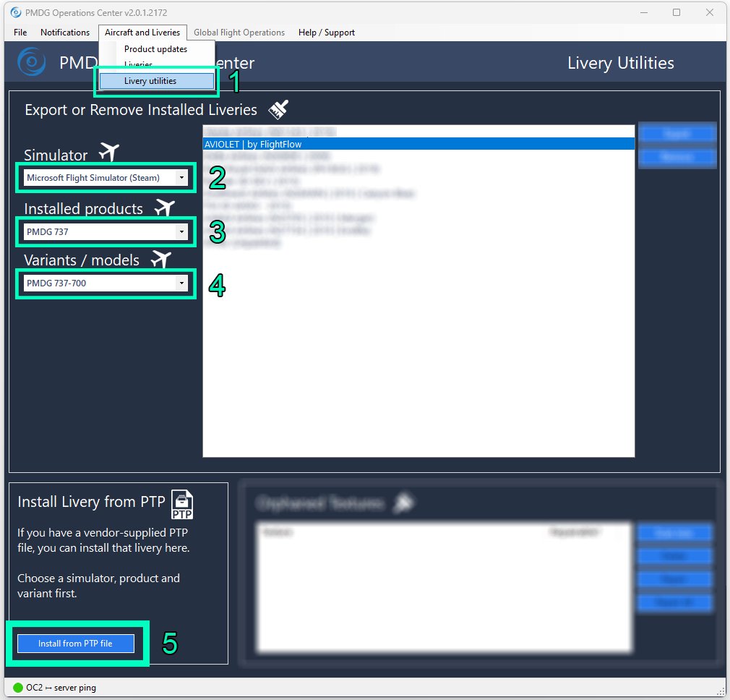Image resolution: width=730 pixels, height=700 pixels.
Task: Click the PMDG app icon in title bar
Action: (x=16, y=12)
